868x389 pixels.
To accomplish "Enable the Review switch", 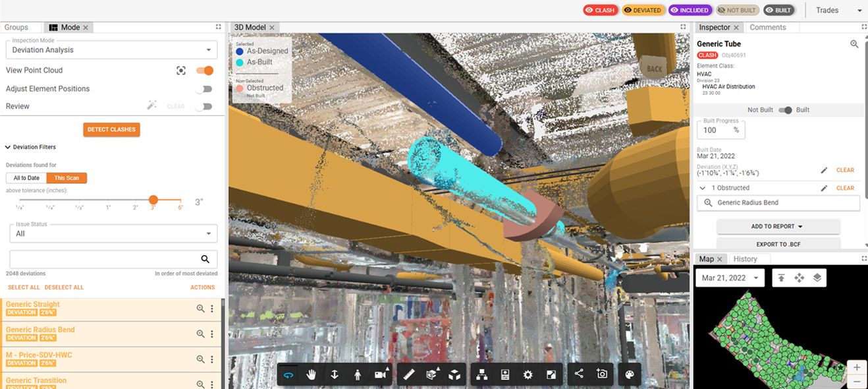I will [x=203, y=106].
